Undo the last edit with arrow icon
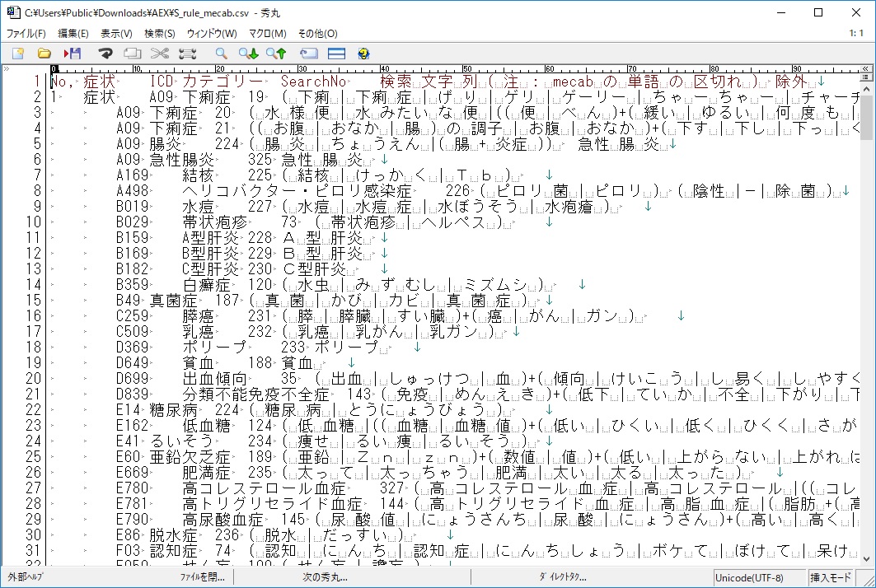876x588 pixels. coord(105,54)
